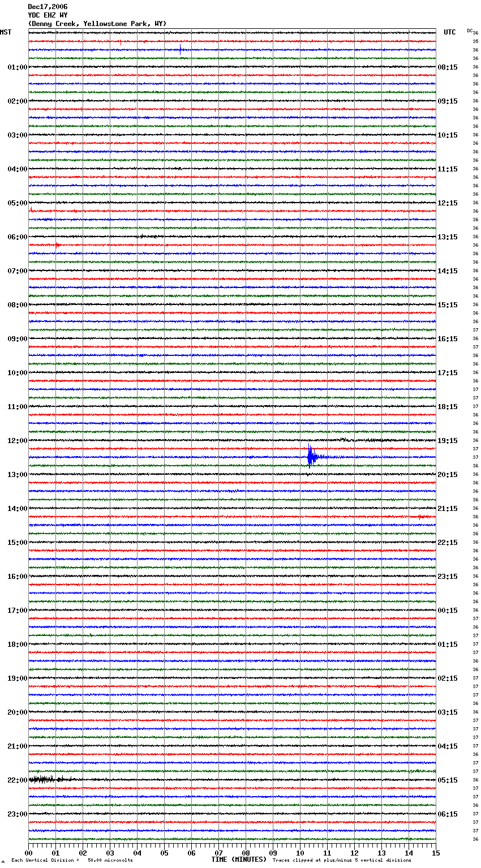Select the 22:00 MST row label
The width and height of the screenshot is (481, 868).
pos(17,780)
